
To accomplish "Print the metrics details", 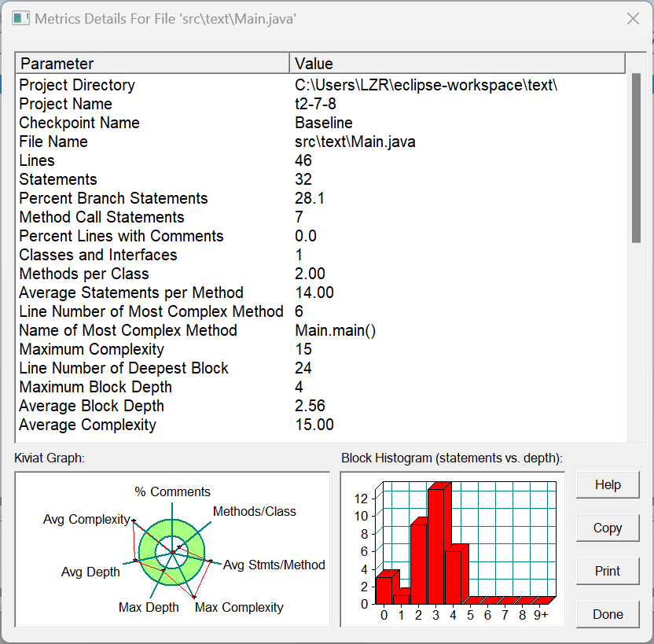I will click(x=608, y=571).
